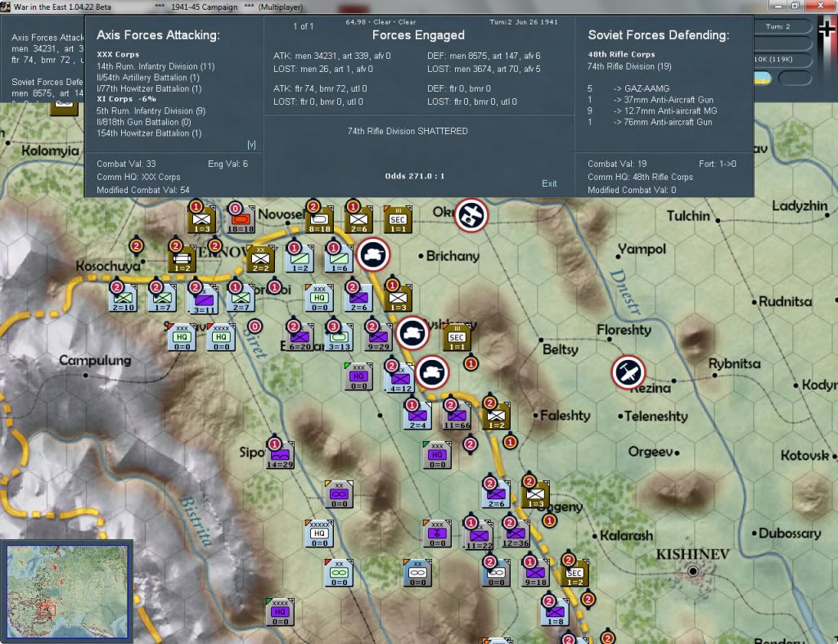The height and width of the screenshot is (644, 838).
Task: Select the white XXX HQ beside 2=6
Action: (320, 298)
